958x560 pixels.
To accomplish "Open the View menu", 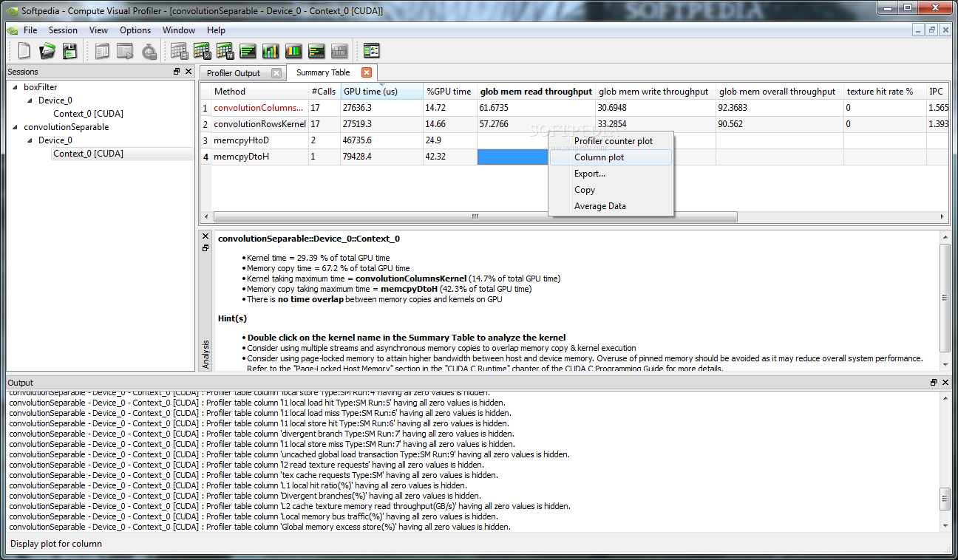I will click(x=98, y=30).
